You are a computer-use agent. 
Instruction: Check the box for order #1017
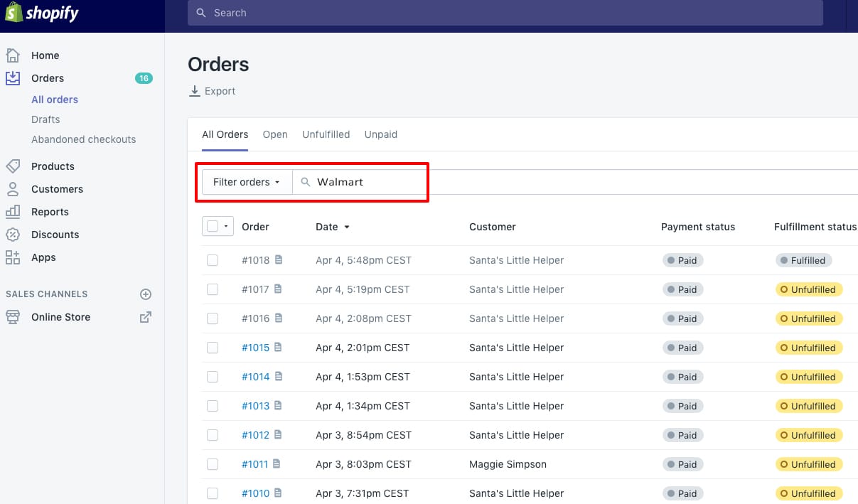(213, 289)
